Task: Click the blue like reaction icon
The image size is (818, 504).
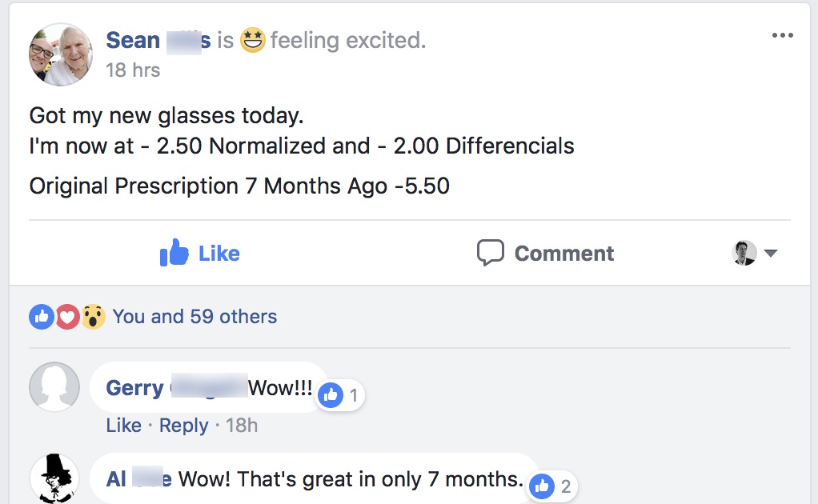Action: [42, 317]
